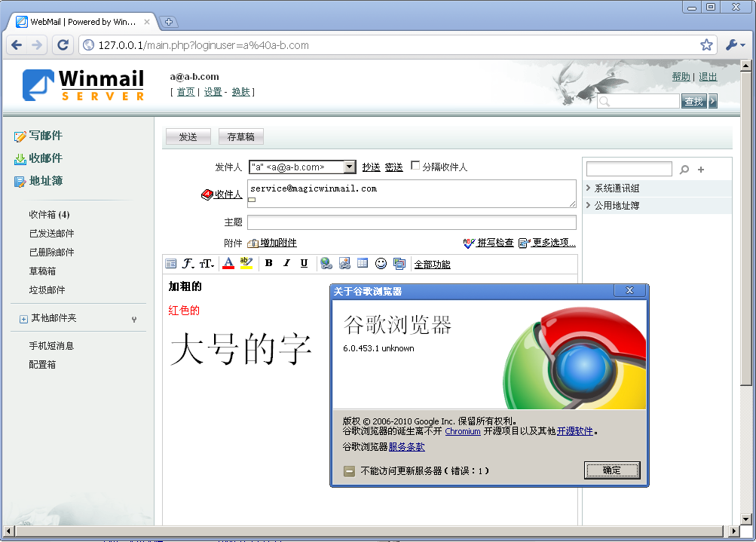Click the receive mail (收邮件) download icon
756x542 pixels.
click(20, 159)
